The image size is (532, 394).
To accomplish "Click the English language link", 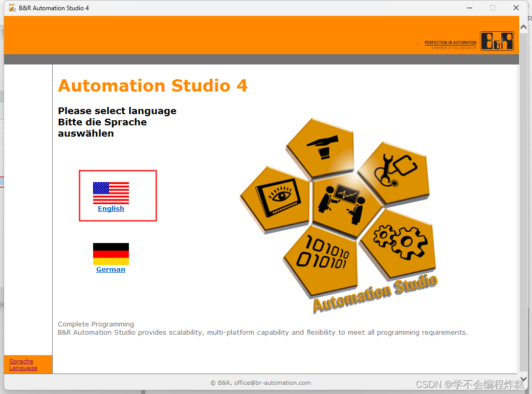I will (x=111, y=209).
